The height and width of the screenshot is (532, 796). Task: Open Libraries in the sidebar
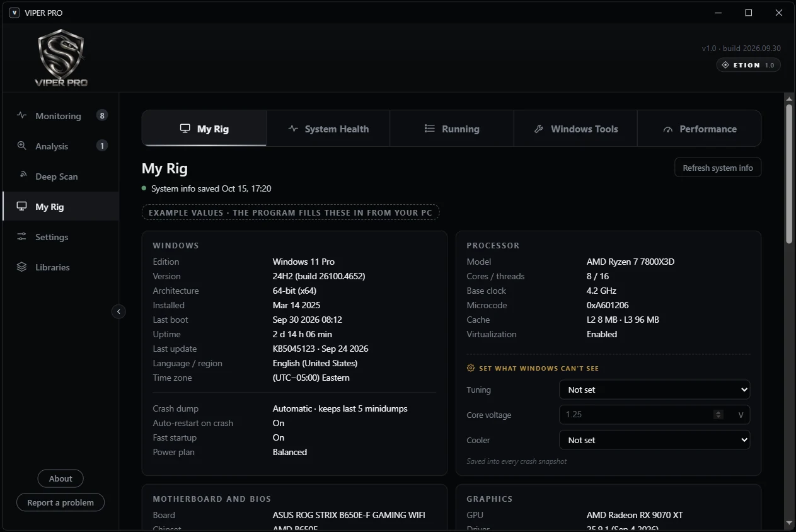click(61, 267)
